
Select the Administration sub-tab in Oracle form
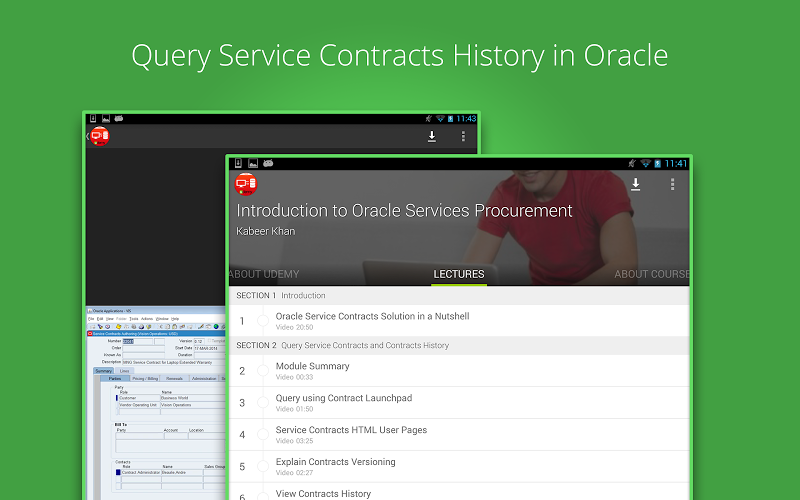(x=204, y=379)
